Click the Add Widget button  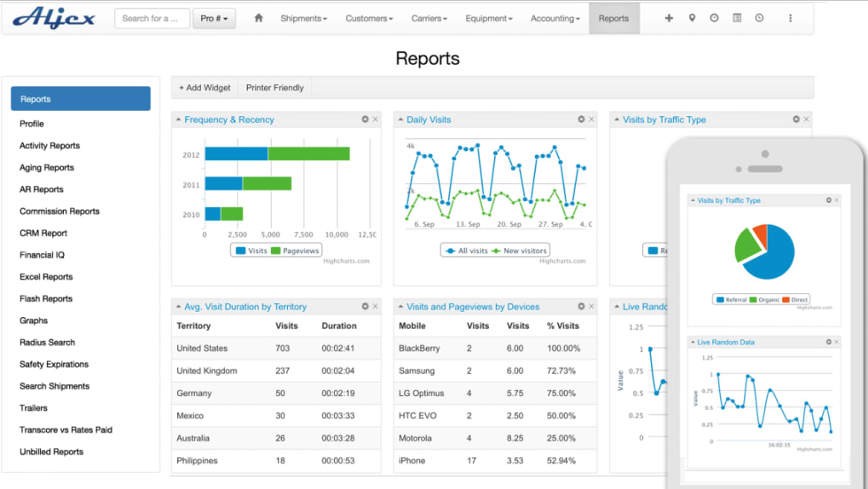pos(205,88)
